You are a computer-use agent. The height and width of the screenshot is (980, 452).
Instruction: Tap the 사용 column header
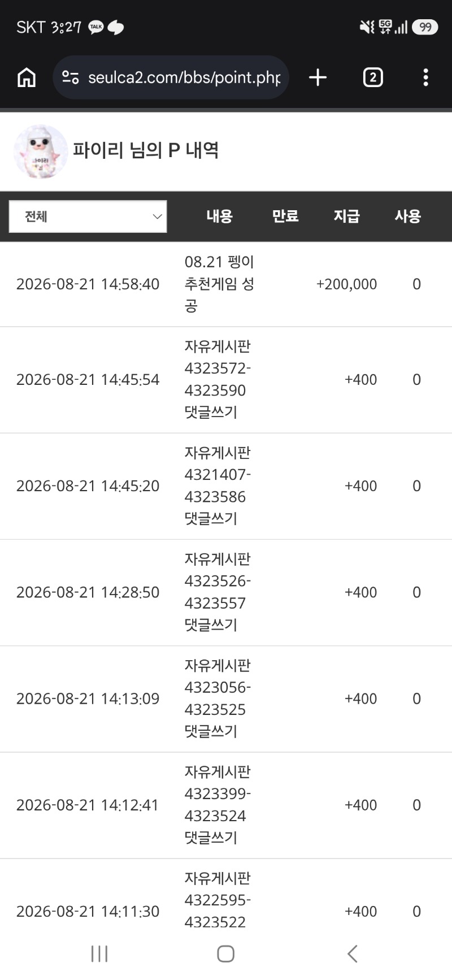[408, 216]
